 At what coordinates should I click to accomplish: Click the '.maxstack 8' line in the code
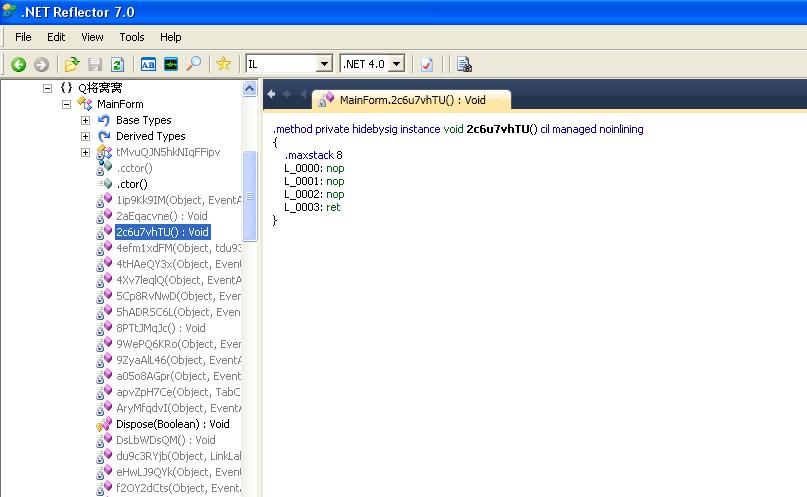coord(313,155)
